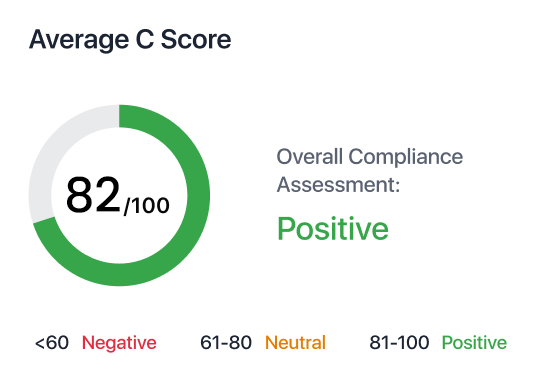Click the red Negative legend label

[x=119, y=342]
